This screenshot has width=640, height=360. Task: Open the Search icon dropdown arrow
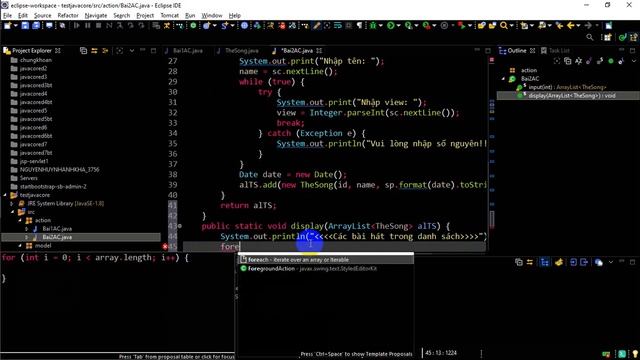coord(511,26)
